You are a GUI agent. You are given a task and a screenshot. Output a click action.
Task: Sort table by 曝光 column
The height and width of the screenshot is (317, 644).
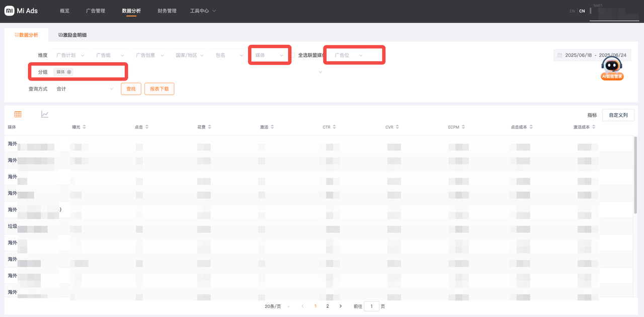pos(85,127)
